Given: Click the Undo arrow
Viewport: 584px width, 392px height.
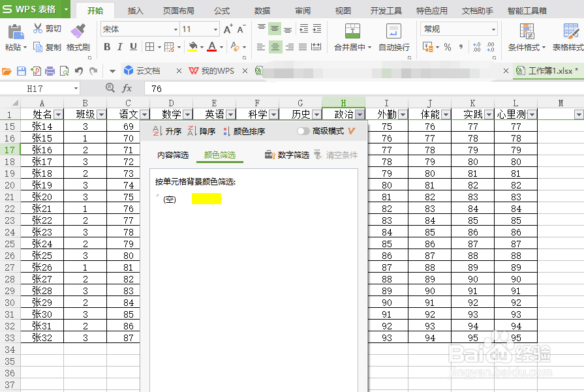Looking at the screenshot, I should pyautogui.click(x=78, y=70).
